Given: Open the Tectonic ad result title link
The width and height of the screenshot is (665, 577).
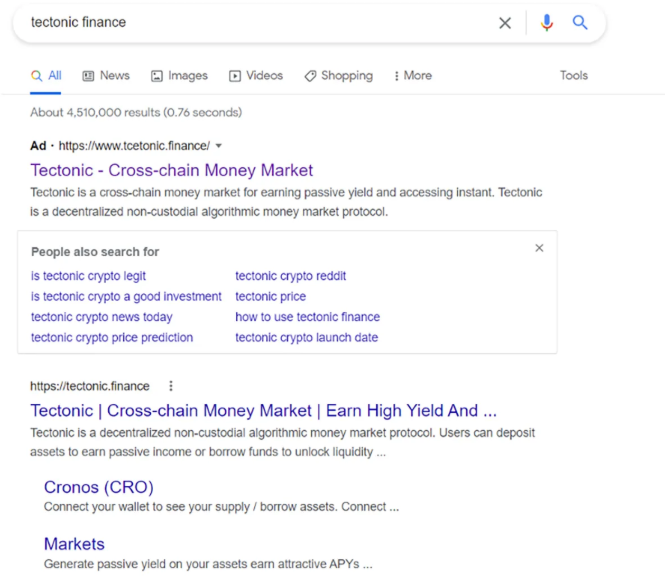Looking at the screenshot, I should [171, 170].
